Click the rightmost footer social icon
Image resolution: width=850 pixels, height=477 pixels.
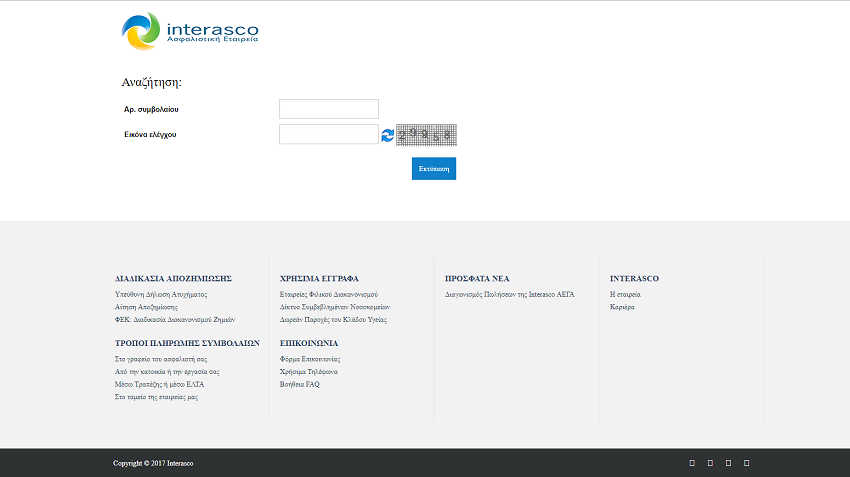pos(746,463)
